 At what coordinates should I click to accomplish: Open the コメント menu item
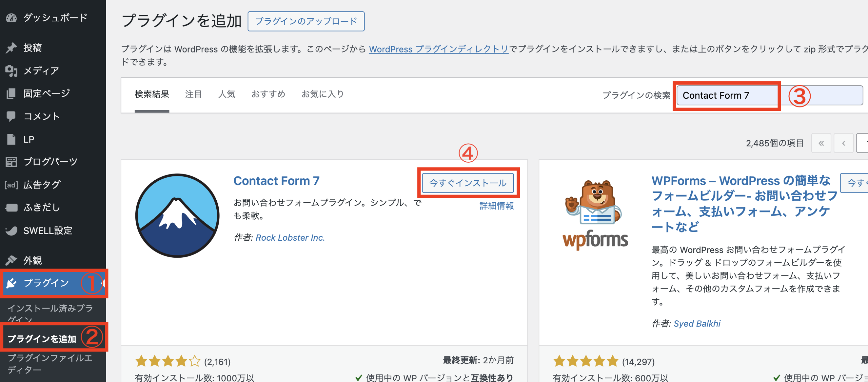[x=53, y=116]
